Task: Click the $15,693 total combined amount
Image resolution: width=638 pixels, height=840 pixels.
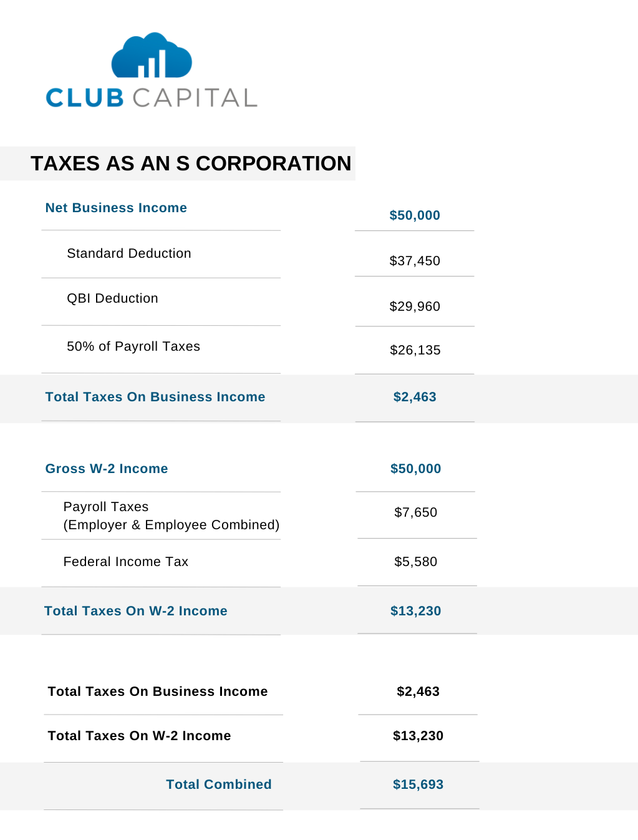Action: tap(418, 784)
